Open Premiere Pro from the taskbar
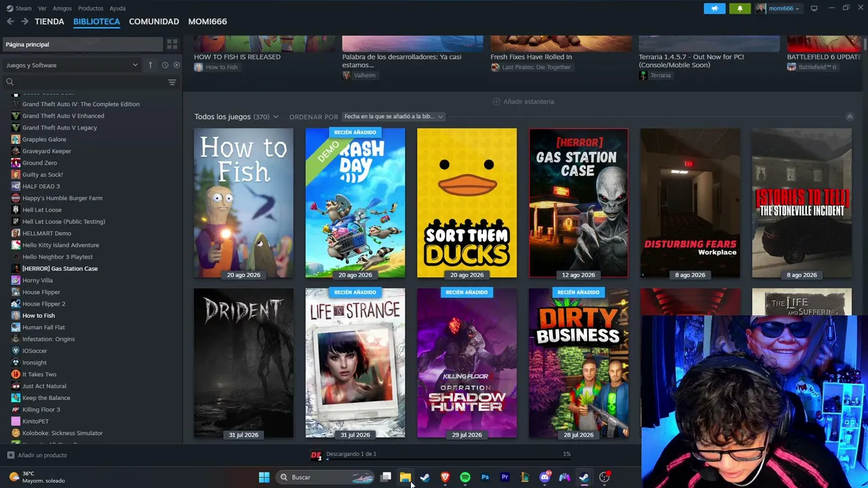This screenshot has width=868, height=488. coord(505,477)
